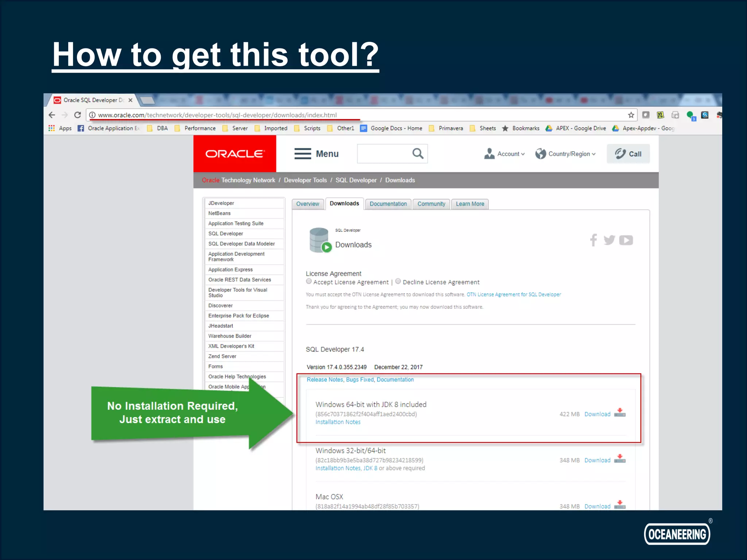
Task: Switch to the Overview tab
Action: click(x=307, y=204)
